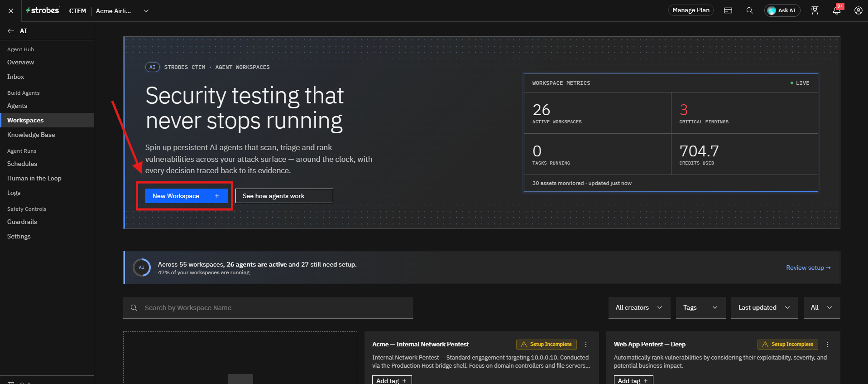Viewport: 868px width, 384px height.
Task: Click See how agents work button
Action: pyautogui.click(x=284, y=196)
